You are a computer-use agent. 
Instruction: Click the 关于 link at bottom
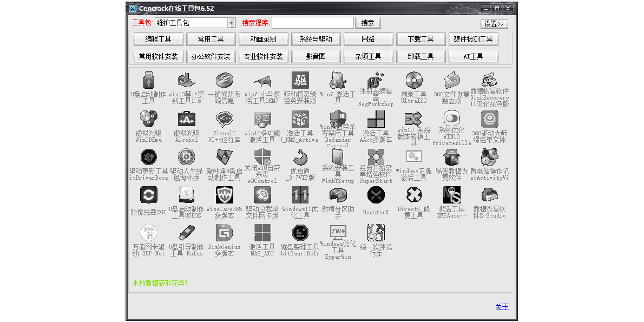coord(502,306)
